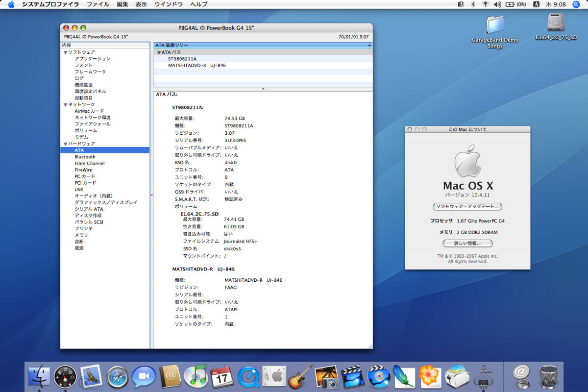The image size is (588, 392).
Task: Collapse the ネットワーク section triangle
Action: click(65, 104)
